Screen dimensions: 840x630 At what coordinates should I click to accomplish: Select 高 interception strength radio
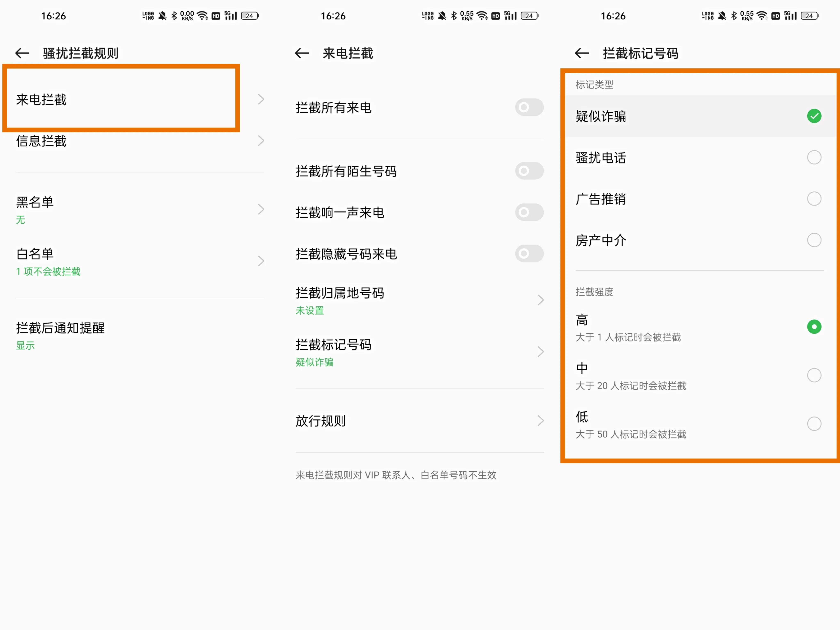click(814, 326)
